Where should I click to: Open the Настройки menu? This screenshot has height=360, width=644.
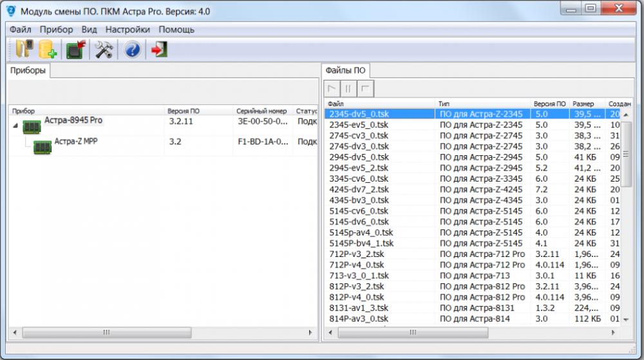128,30
